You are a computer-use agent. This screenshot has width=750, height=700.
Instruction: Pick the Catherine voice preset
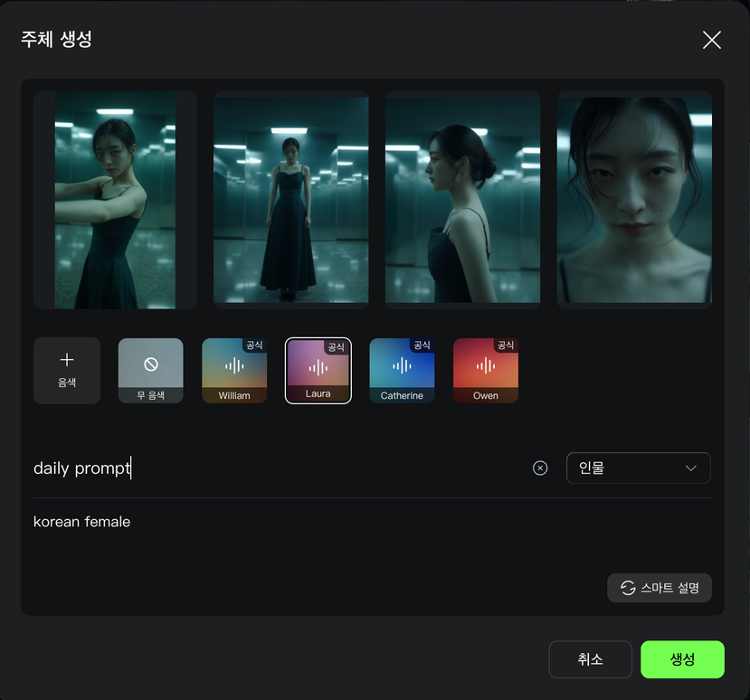tap(402, 370)
